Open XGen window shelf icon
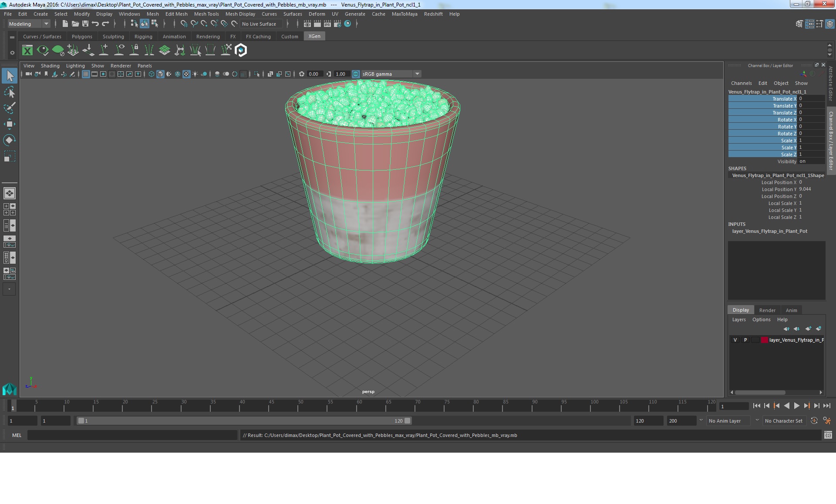Image resolution: width=836 pixels, height=504 pixels. pyautogui.click(x=27, y=50)
